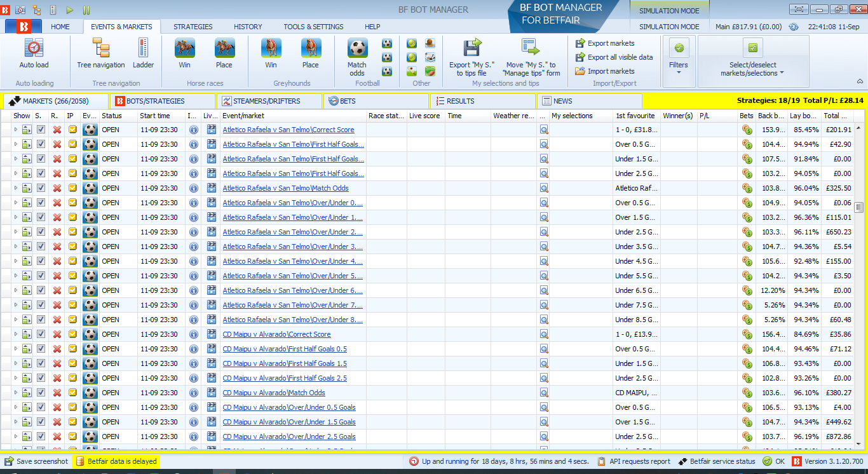Load Greyhounds Place markets
868x474 pixels.
(x=311, y=53)
